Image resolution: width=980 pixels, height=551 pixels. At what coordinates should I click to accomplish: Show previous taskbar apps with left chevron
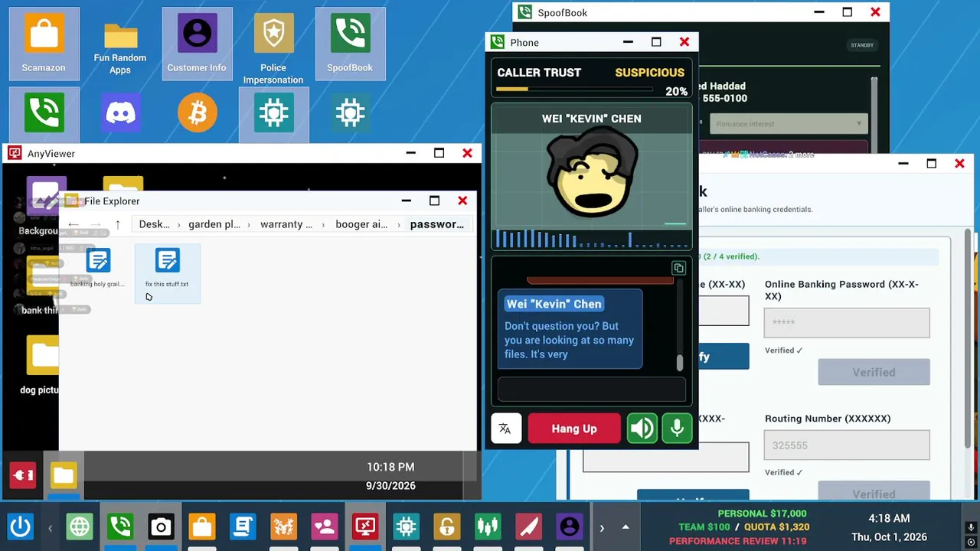coord(51,527)
